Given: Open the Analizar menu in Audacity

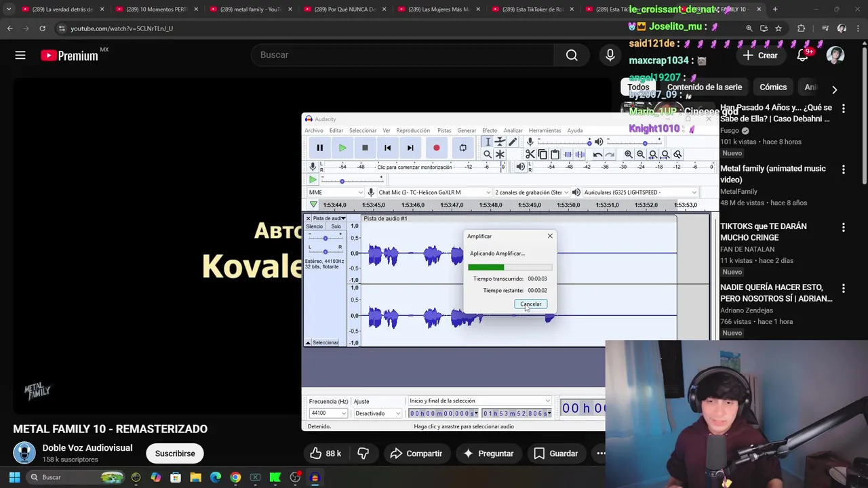Looking at the screenshot, I should click(x=513, y=131).
